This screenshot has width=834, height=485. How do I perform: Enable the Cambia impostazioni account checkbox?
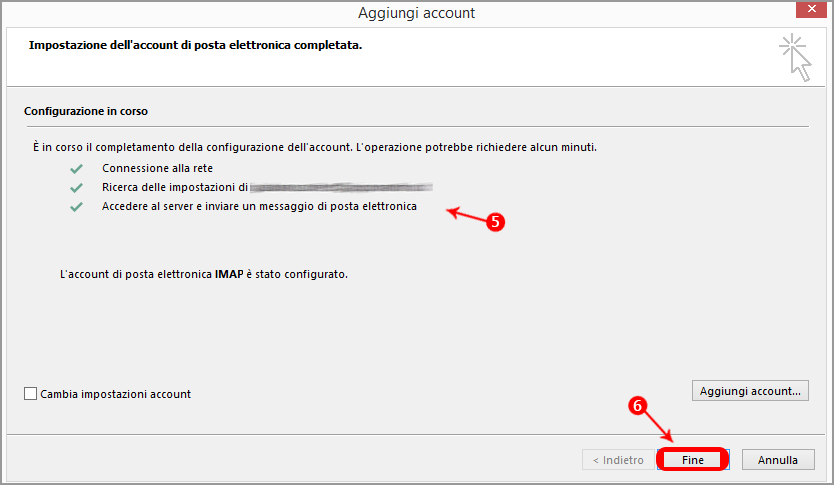[30, 394]
